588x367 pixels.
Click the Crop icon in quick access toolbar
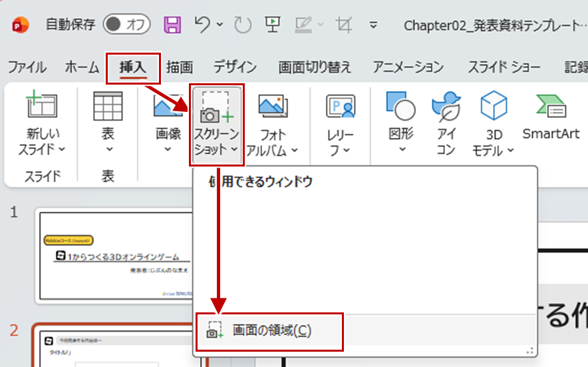pos(344,25)
